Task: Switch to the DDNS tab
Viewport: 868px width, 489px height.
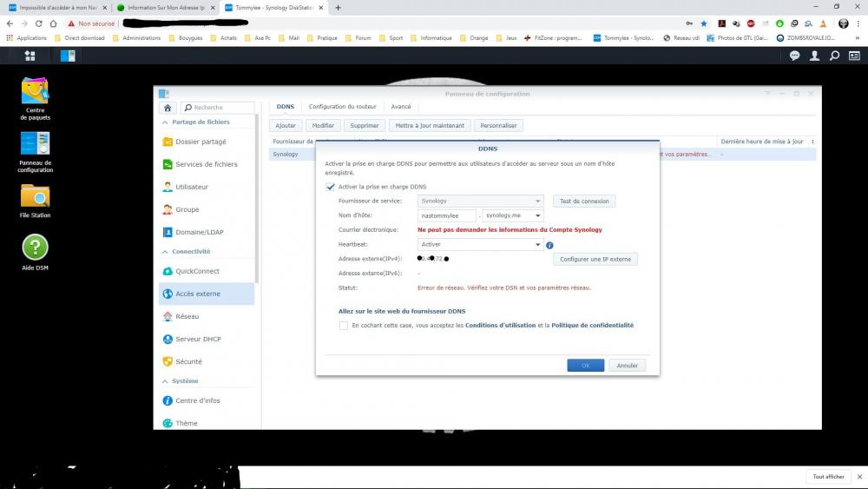Action: (285, 106)
